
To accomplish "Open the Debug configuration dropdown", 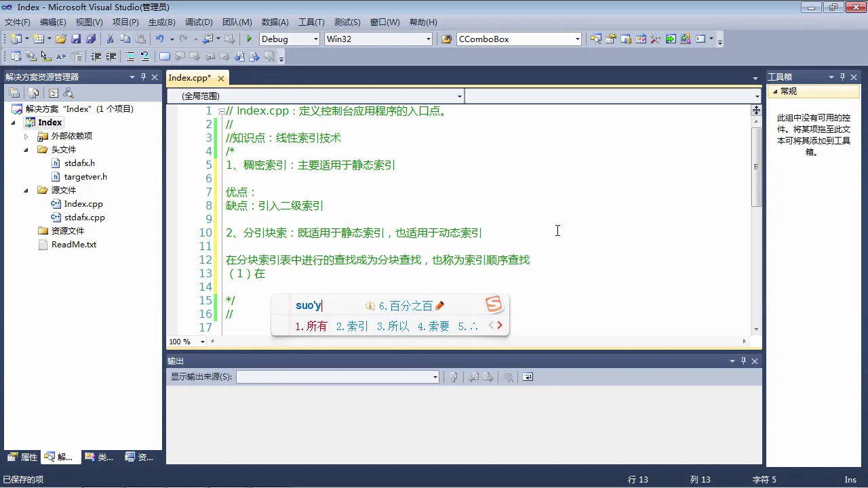I will click(x=316, y=39).
